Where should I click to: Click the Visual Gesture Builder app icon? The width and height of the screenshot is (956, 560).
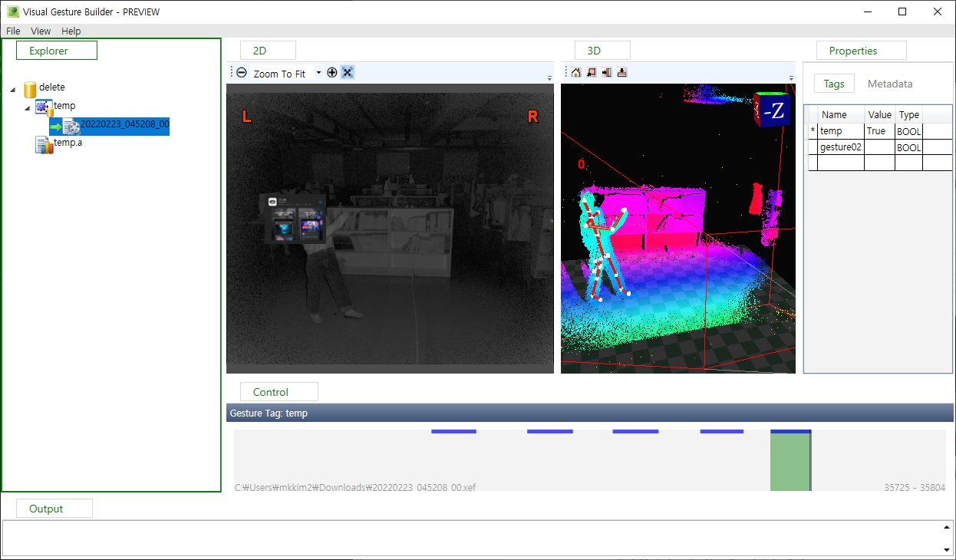13,12
